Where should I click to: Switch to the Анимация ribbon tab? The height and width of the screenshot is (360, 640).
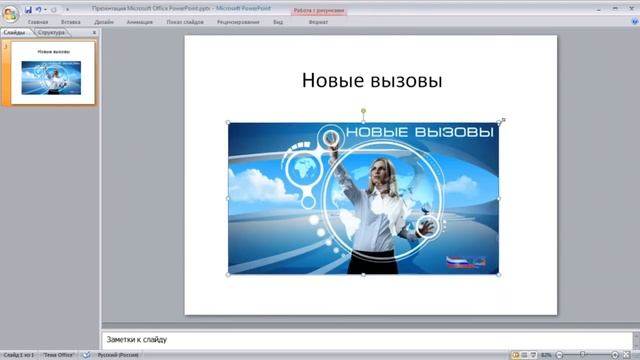(140, 22)
